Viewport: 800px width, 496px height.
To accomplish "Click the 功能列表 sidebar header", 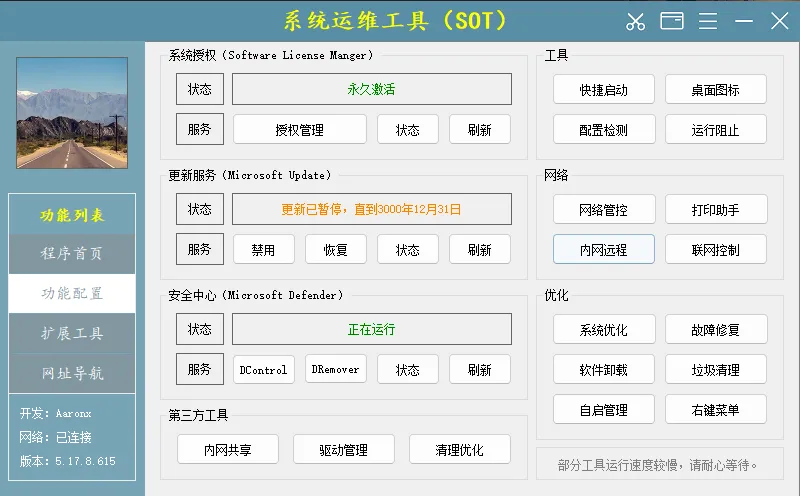I will point(72,215).
